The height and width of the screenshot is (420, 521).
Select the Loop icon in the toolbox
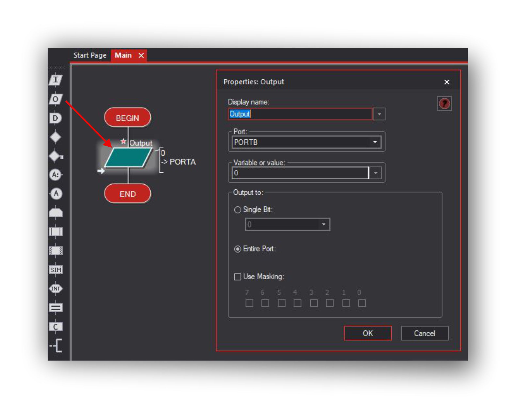pyautogui.click(x=56, y=213)
